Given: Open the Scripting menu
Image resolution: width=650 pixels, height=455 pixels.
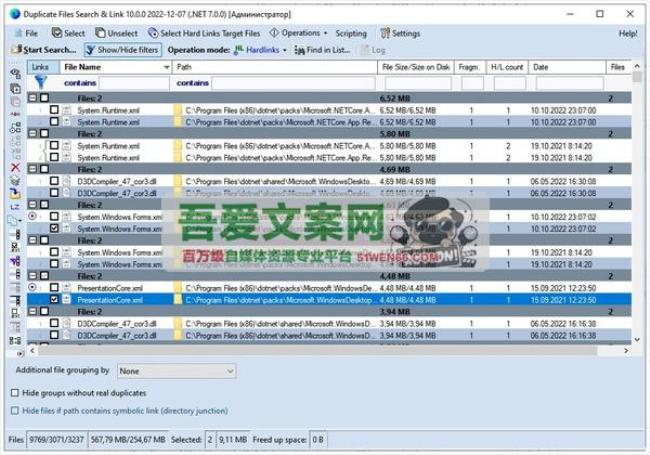Looking at the screenshot, I should [351, 33].
